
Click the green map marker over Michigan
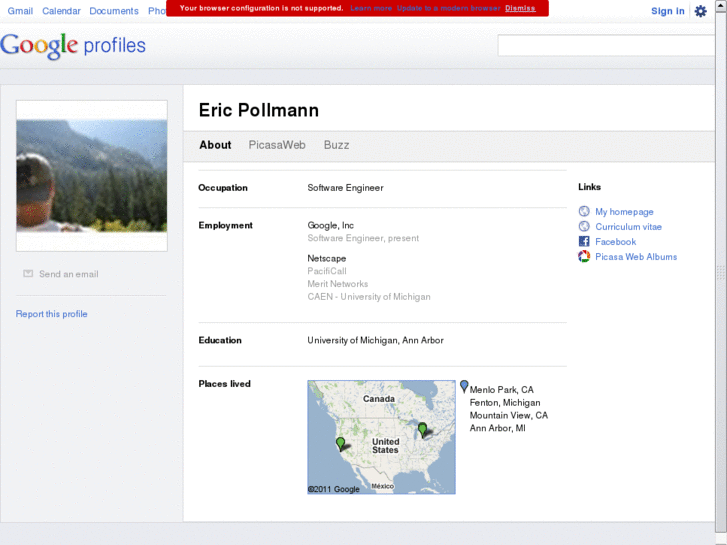point(422,428)
